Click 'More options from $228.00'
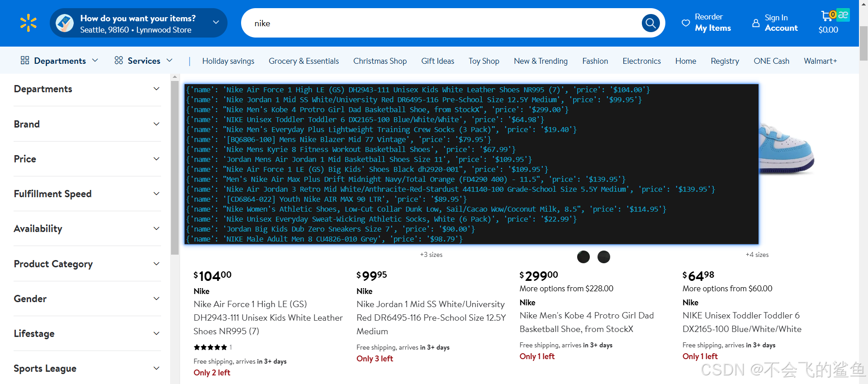Image resolution: width=868 pixels, height=384 pixels. (566, 289)
